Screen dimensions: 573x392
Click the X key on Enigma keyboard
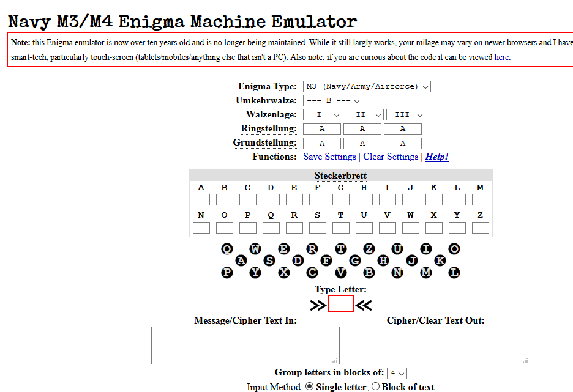click(284, 273)
